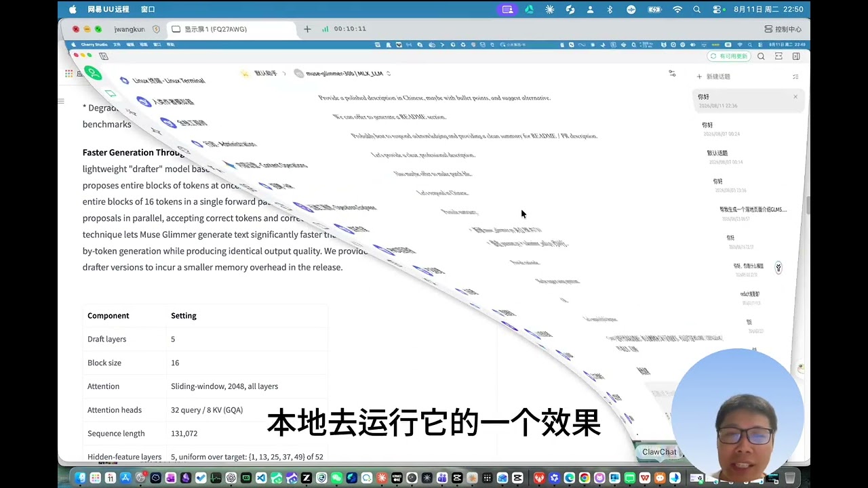Click the shield icon beside jwangkun
The height and width of the screenshot is (488, 868).
point(157,29)
